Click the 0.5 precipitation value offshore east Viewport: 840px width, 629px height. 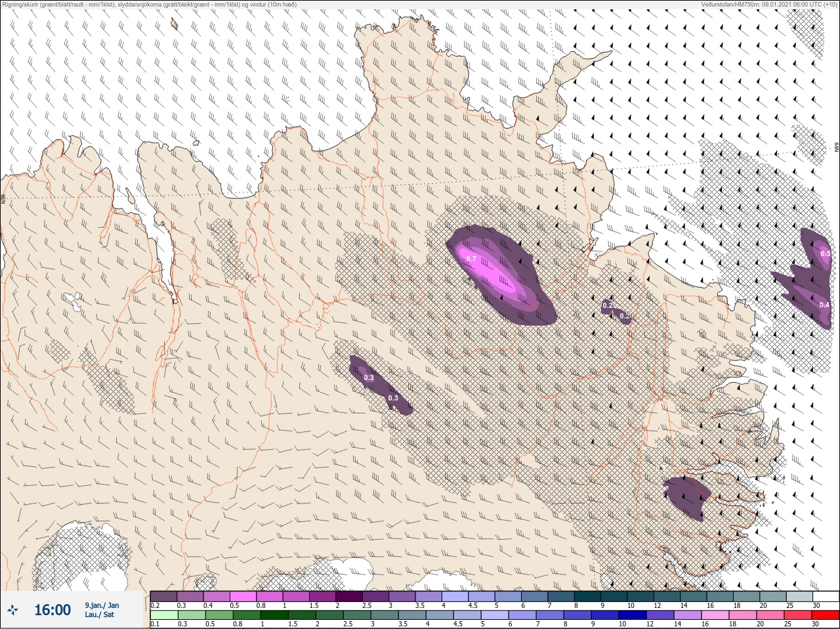pos(826,254)
